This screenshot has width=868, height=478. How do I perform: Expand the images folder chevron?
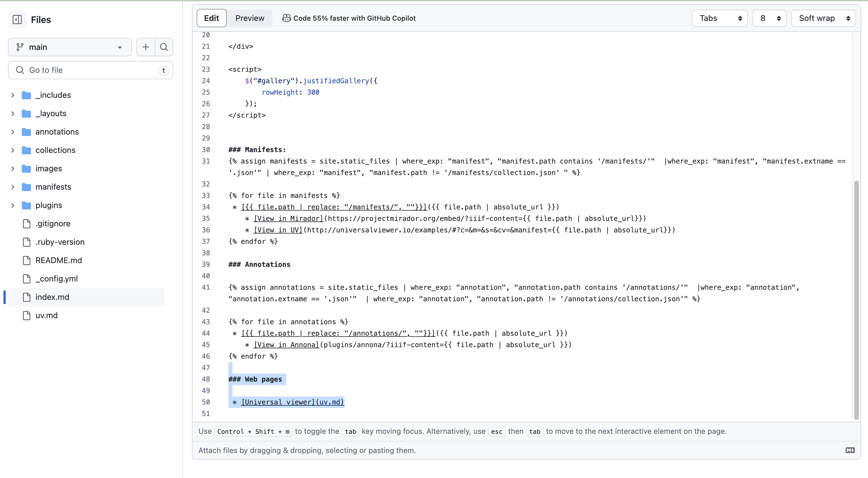coord(12,169)
